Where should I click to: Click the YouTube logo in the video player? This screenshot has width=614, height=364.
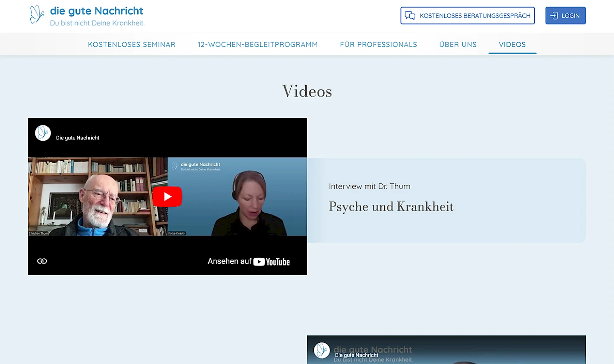click(272, 262)
